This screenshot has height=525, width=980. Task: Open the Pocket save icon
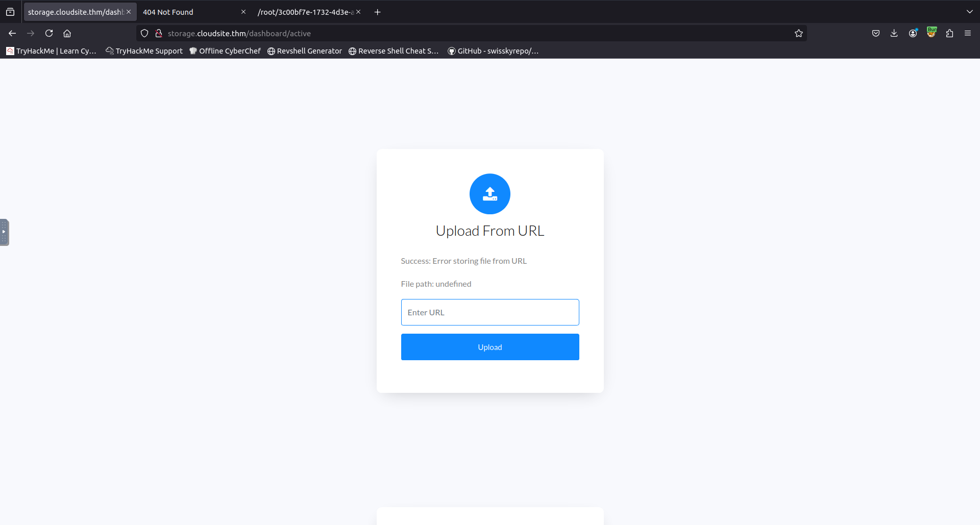click(x=876, y=33)
